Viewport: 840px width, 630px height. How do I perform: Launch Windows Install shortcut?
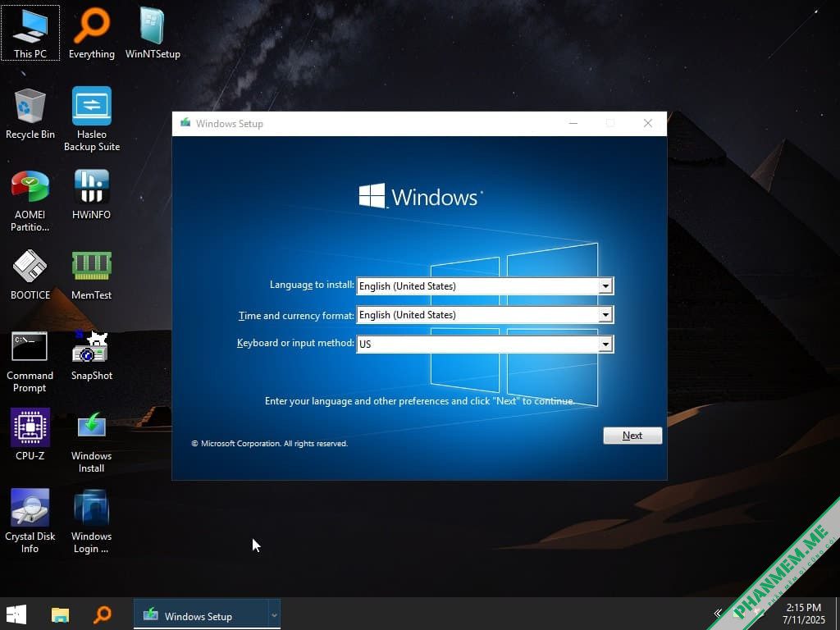92,441
